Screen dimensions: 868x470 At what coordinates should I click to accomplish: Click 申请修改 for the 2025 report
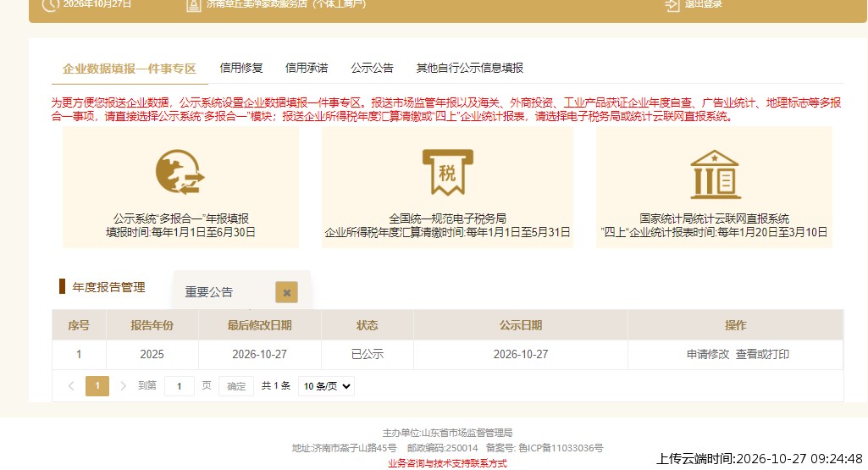coord(707,354)
